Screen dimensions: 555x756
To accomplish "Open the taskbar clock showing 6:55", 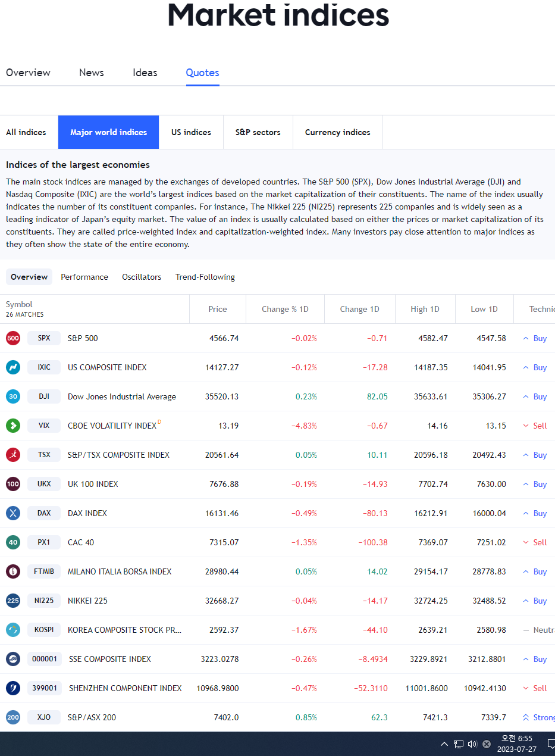I will tap(516, 744).
